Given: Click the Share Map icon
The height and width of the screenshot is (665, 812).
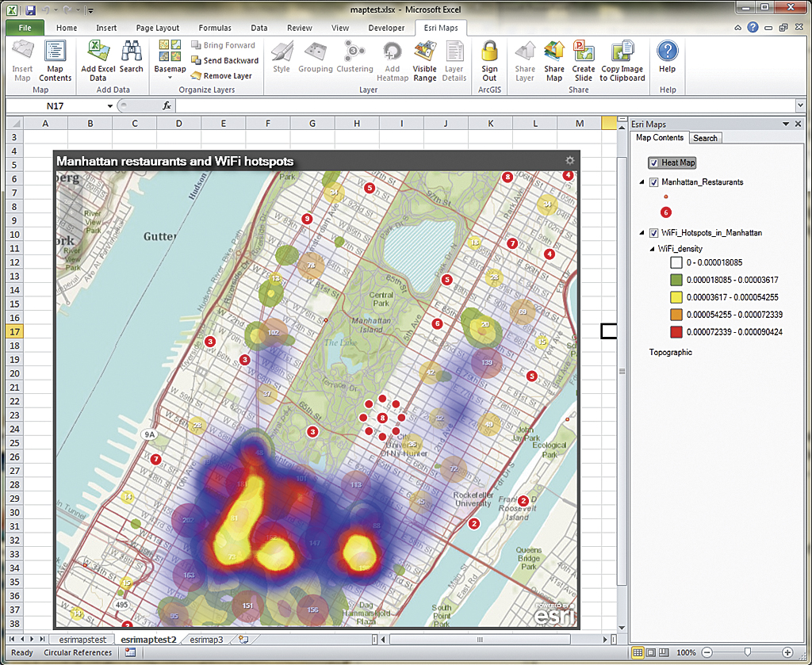Looking at the screenshot, I should (554, 61).
